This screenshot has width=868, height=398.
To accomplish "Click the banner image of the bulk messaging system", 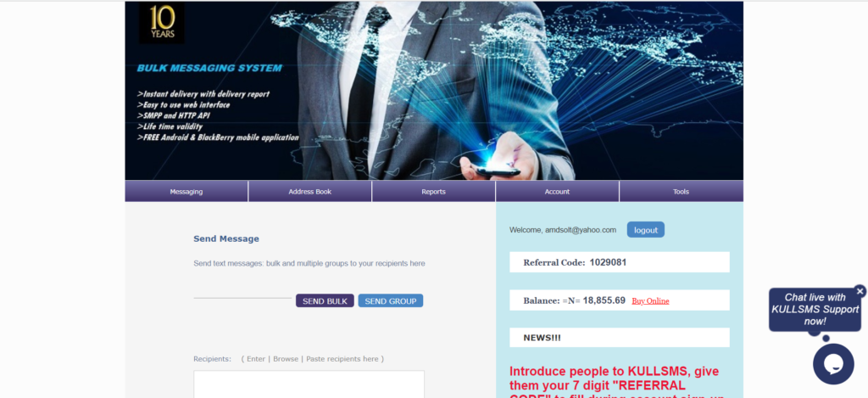I will pyautogui.click(x=434, y=90).
